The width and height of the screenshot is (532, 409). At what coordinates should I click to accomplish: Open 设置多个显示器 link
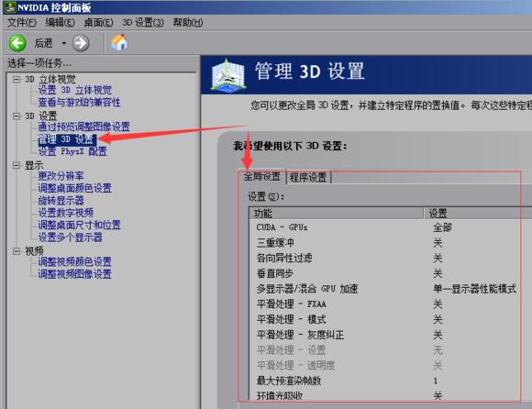click(x=70, y=238)
